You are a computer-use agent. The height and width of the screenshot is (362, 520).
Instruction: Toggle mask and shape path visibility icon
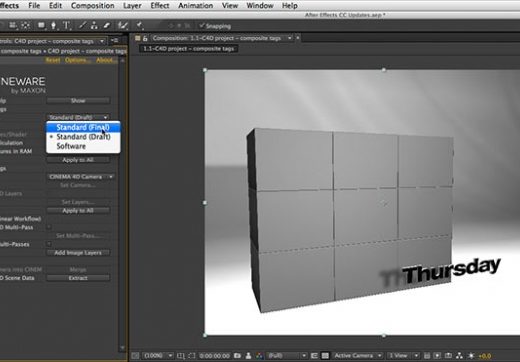192,356
